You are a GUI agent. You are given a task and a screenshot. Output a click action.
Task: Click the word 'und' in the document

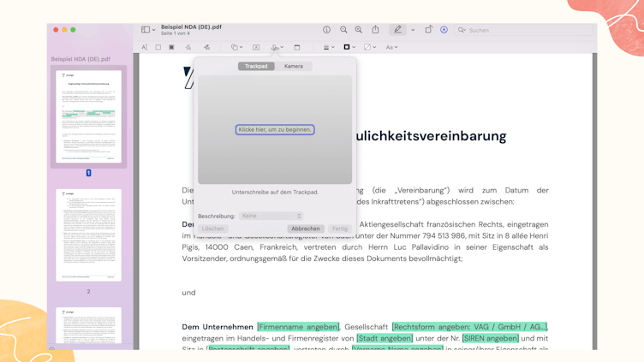[188, 293]
